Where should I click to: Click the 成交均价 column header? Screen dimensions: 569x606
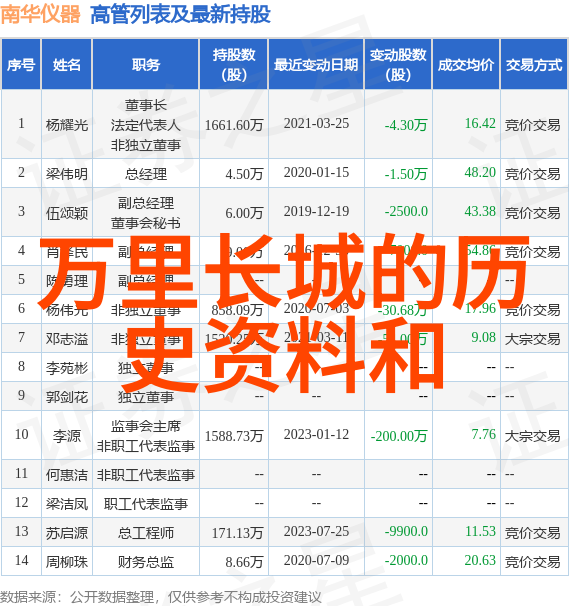466,65
